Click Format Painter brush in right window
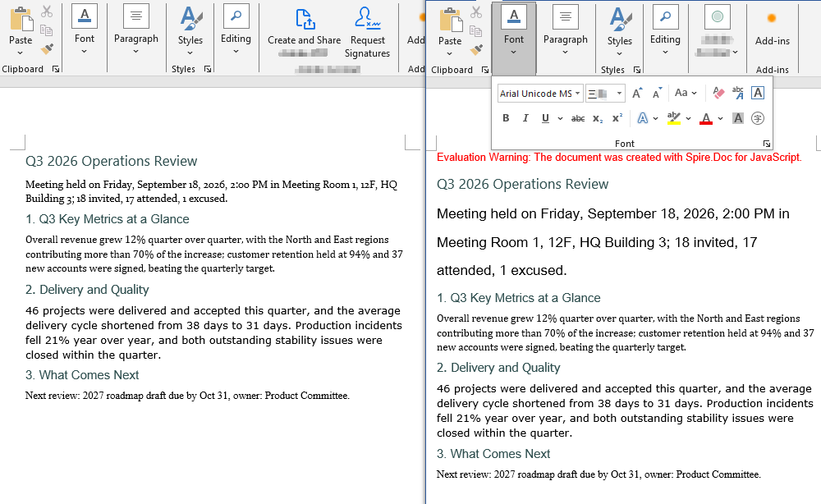The image size is (821, 504). [476, 50]
